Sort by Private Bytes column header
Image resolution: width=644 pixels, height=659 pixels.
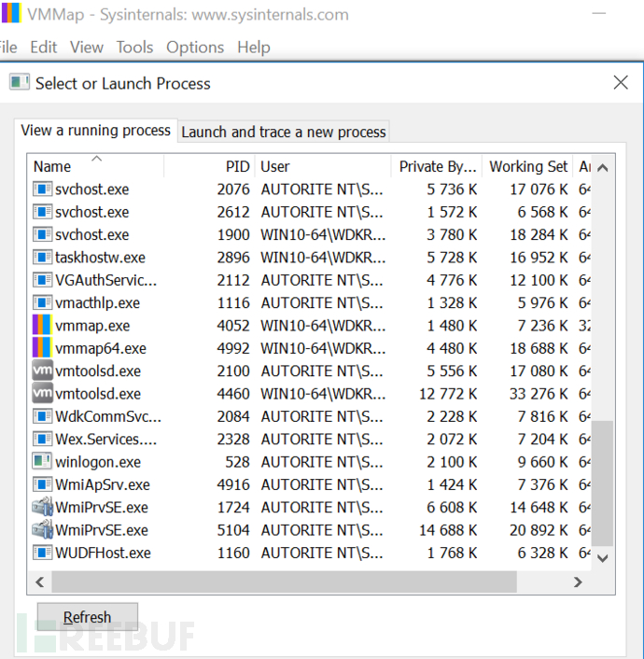click(x=437, y=166)
